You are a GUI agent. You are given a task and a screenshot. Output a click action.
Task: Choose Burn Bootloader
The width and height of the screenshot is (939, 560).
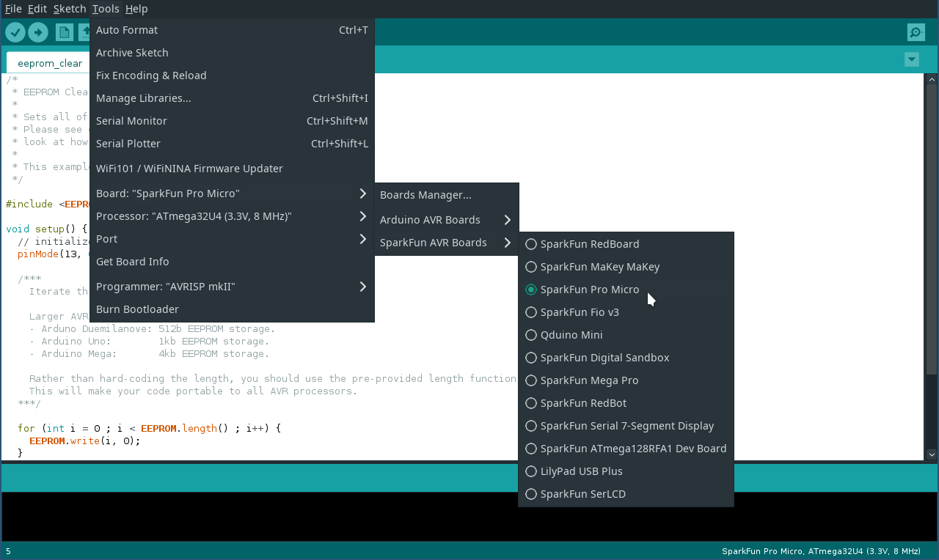click(x=137, y=309)
